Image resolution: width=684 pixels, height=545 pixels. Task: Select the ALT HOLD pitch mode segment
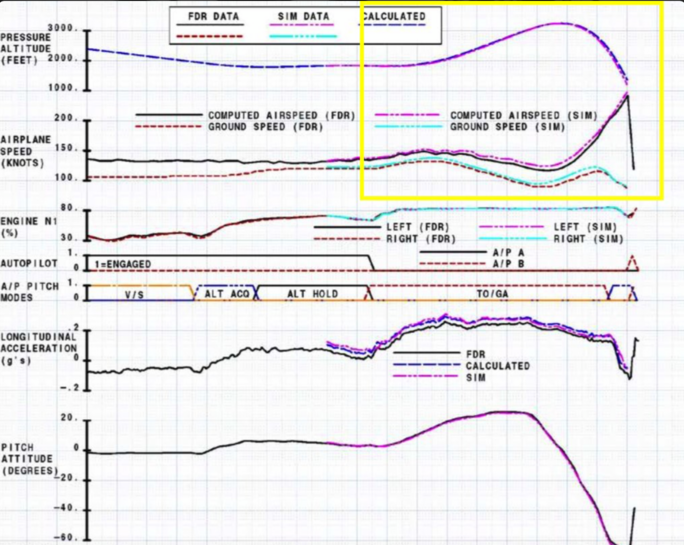[313, 294]
